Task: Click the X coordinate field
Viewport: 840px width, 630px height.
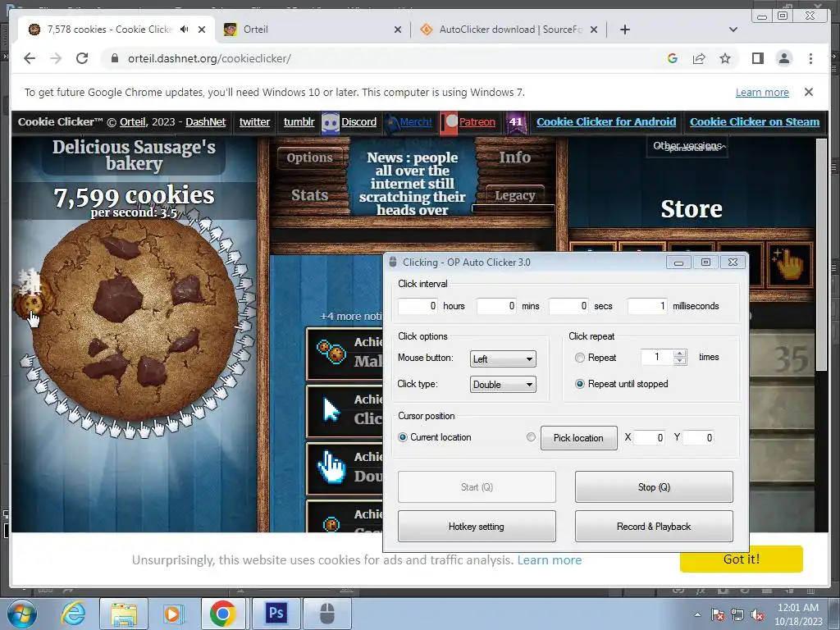Action: [x=650, y=438]
